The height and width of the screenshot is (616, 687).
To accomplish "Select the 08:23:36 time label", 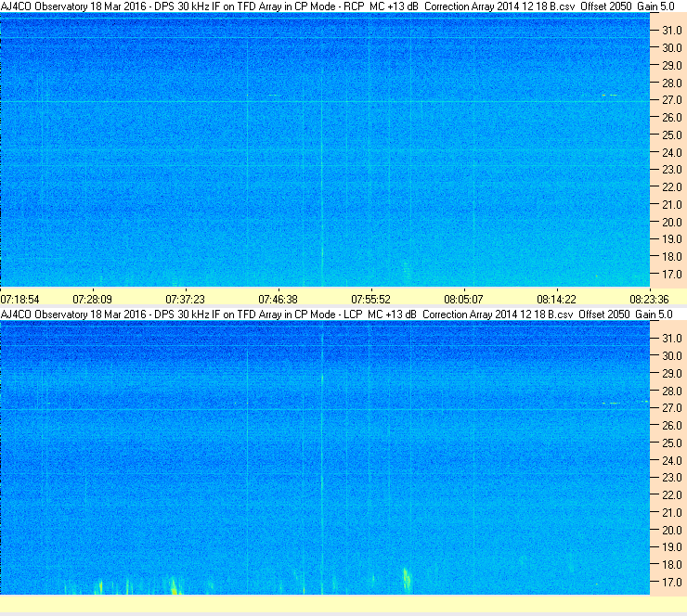I will (x=650, y=300).
